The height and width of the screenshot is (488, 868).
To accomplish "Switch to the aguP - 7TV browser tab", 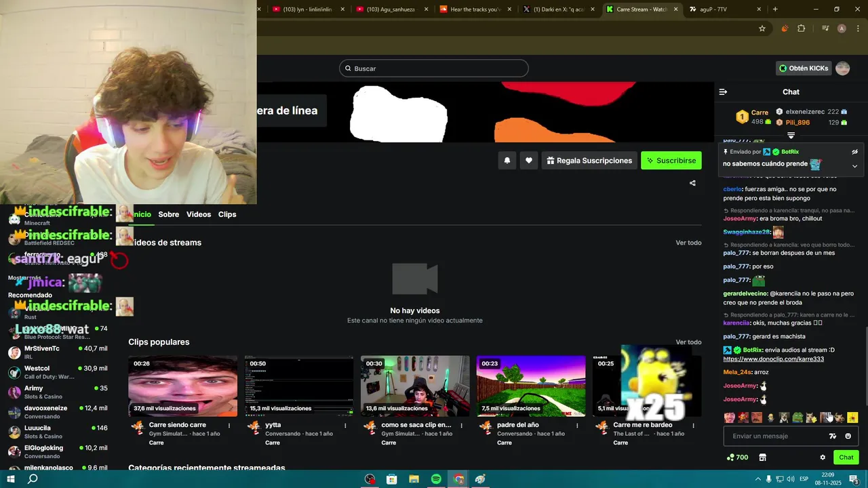I will [724, 9].
